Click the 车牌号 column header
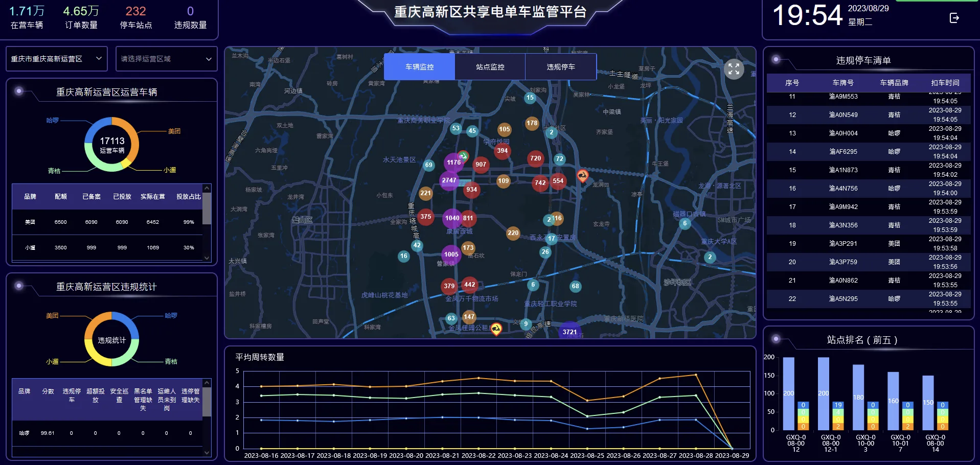980x465 pixels. (x=843, y=83)
